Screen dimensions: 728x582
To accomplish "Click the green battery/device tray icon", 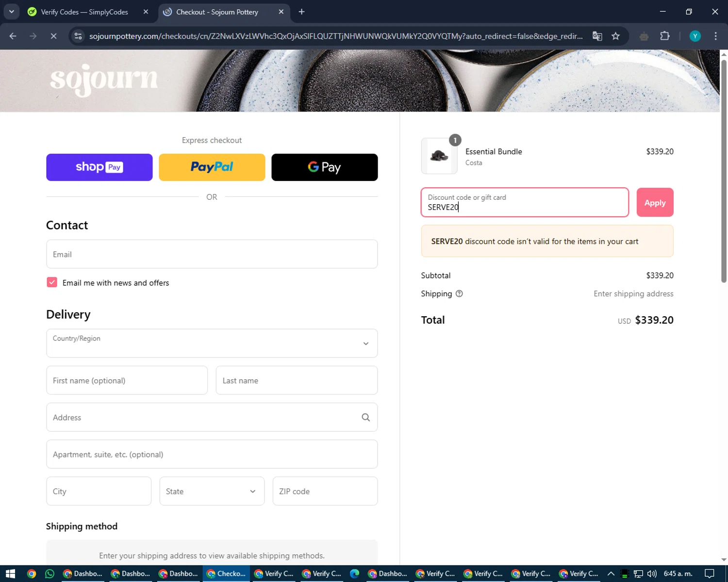I will (625, 574).
